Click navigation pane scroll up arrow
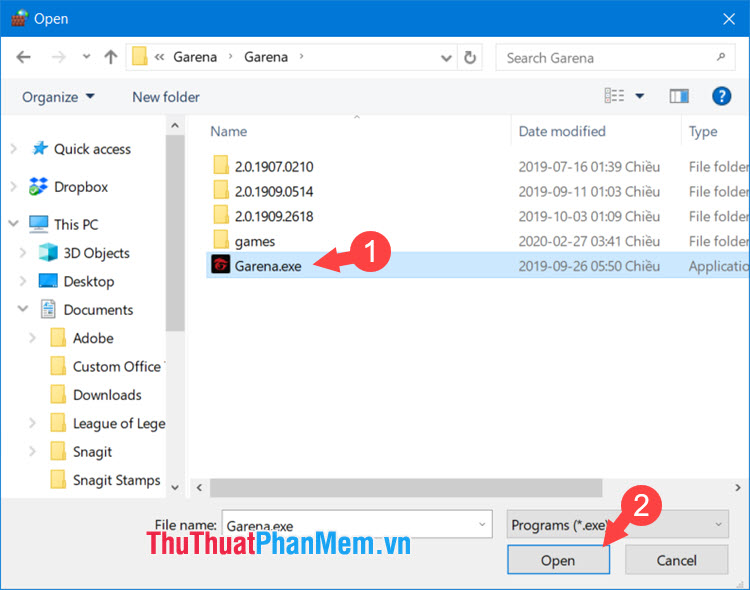The width and height of the screenshot is (750, 590). 175,125
